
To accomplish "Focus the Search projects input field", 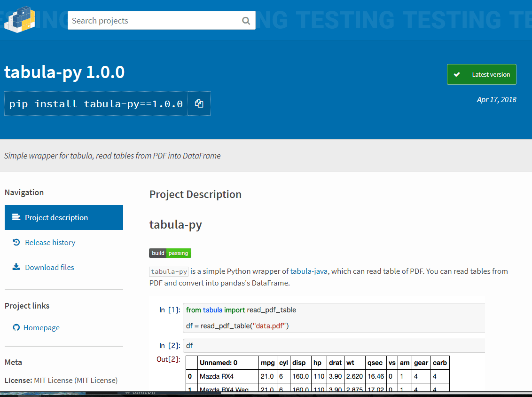I will [x=153, y=21].
